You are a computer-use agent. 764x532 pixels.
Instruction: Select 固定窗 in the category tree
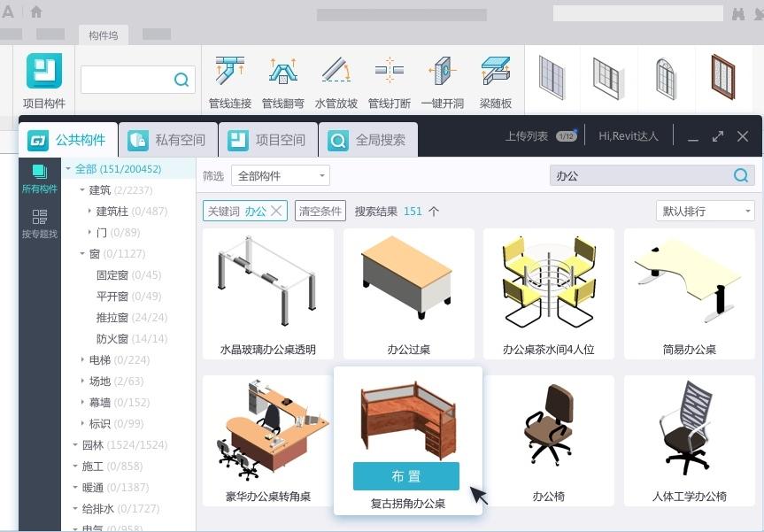tap(128, 275)
